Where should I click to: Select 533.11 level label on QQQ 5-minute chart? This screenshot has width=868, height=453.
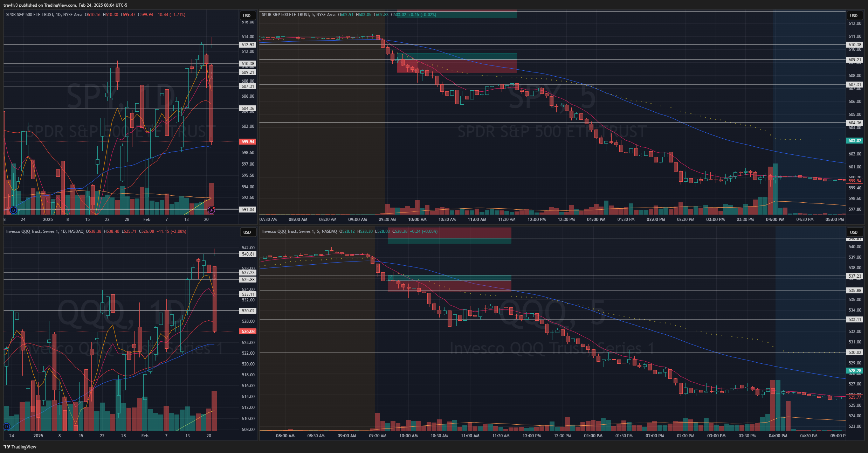coord(855,320)
